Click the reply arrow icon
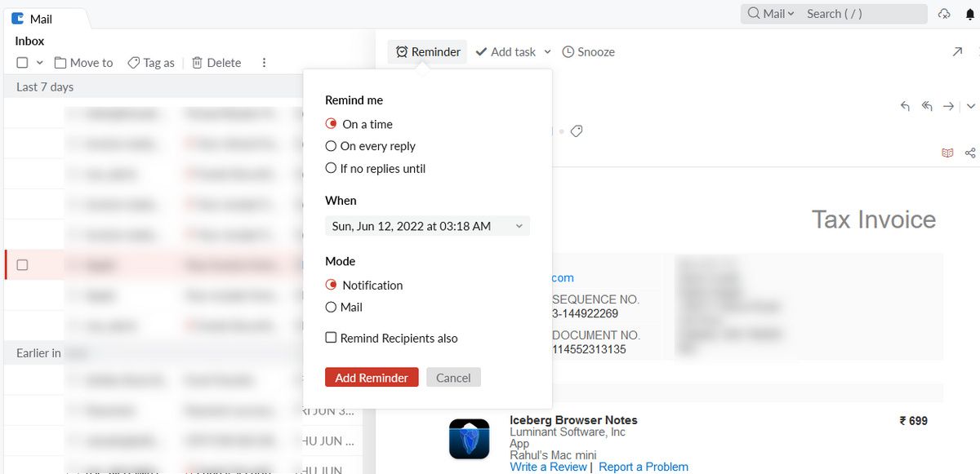This screenshot has width=980, height=474. click(x=905, y=106)
